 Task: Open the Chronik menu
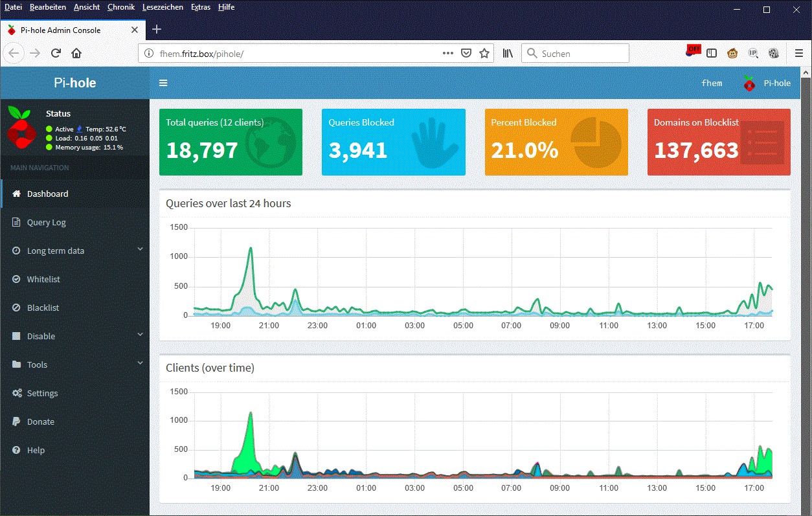click(x=121, y=7)
